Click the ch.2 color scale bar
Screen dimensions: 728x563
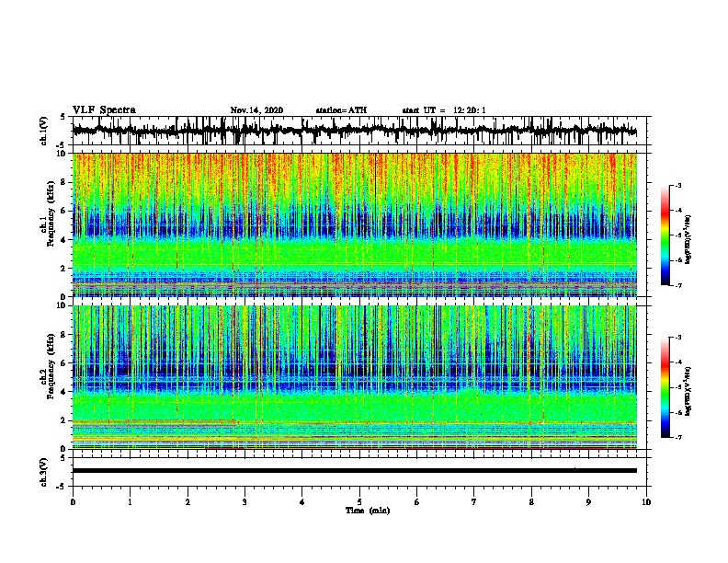coord(665,387)
